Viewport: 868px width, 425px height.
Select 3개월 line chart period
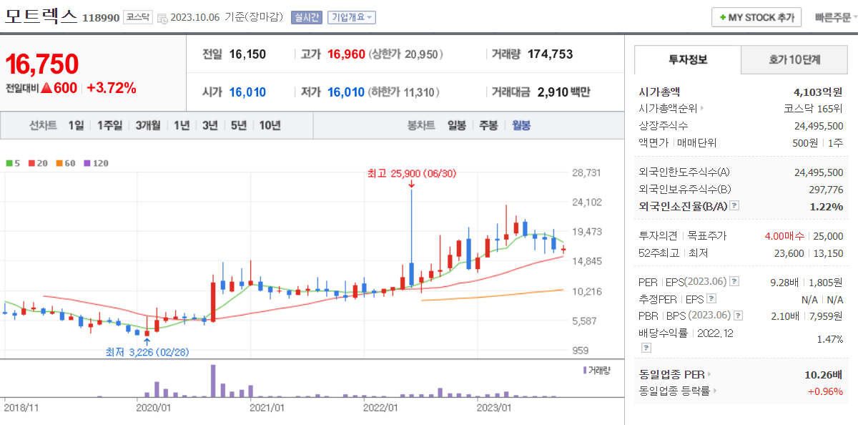(x=148, y=125)
